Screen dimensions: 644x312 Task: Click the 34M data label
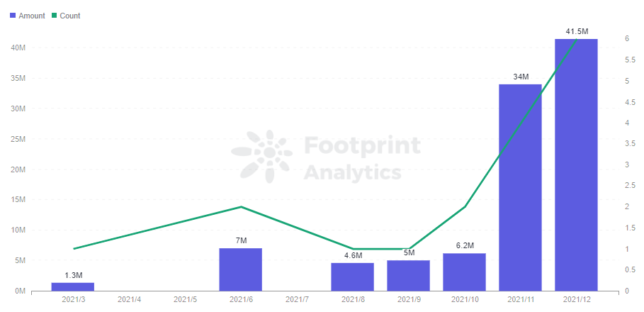[521, 77]
